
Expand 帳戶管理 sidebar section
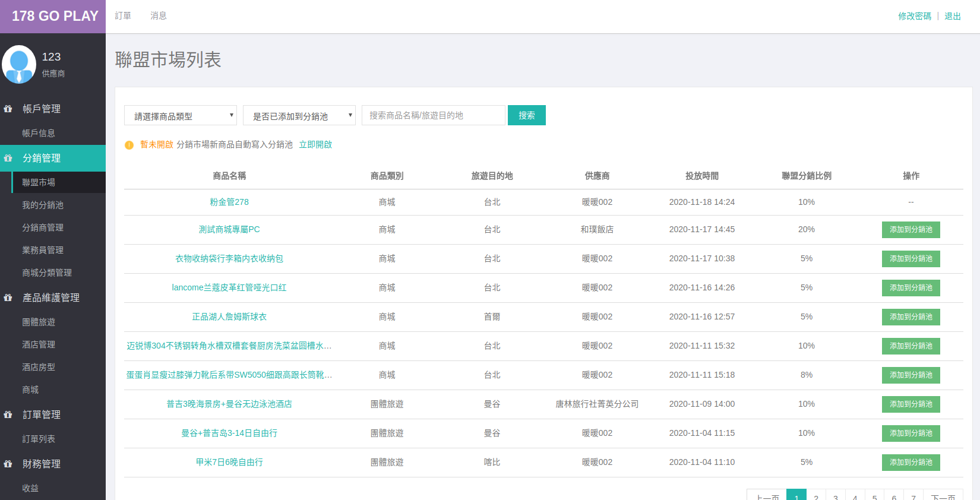coord(53,109)
